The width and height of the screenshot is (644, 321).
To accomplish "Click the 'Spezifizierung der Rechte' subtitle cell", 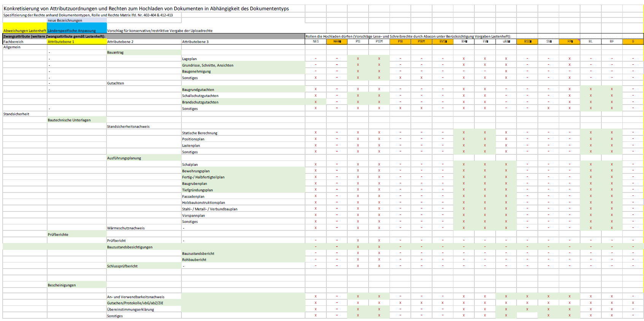I will click(x=88, y=15).
